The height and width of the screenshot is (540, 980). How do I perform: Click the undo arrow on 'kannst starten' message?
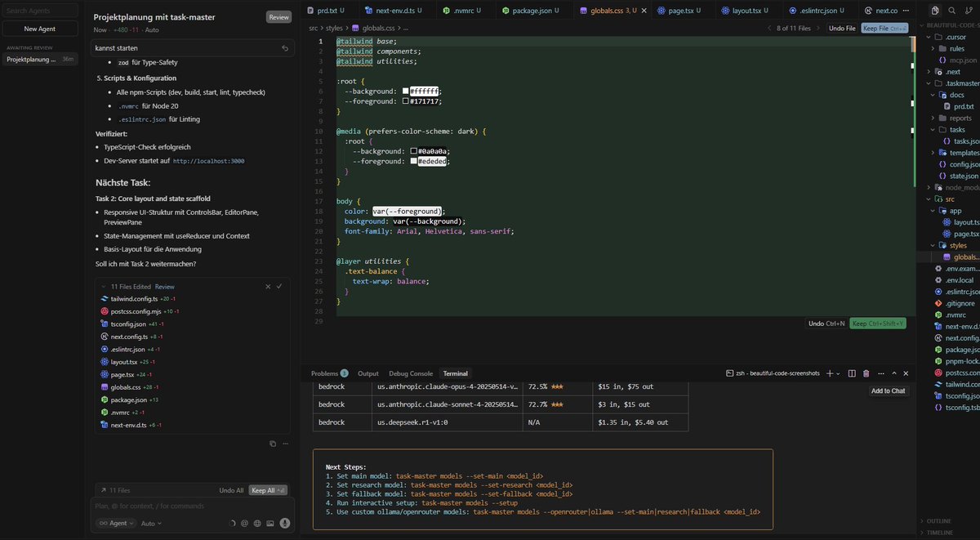point(285,48)
